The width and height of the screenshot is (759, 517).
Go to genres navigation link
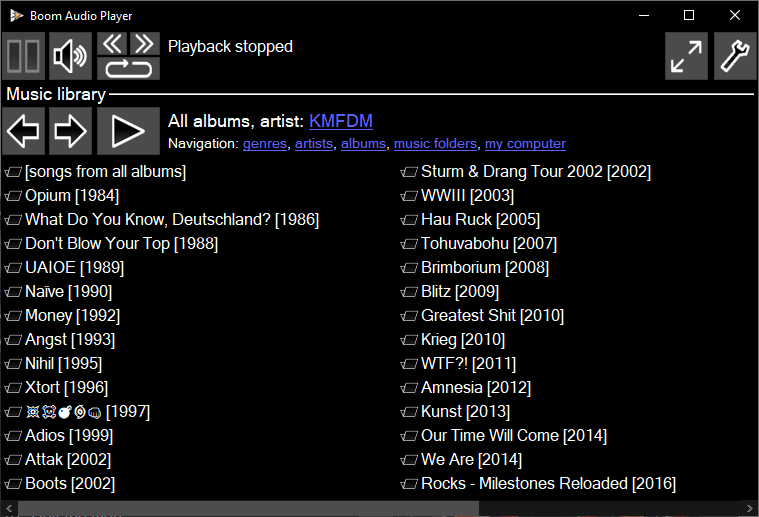264,144
